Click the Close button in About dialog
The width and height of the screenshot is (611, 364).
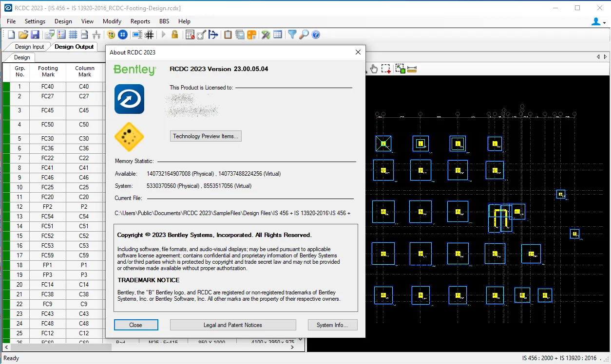point(136,325)
